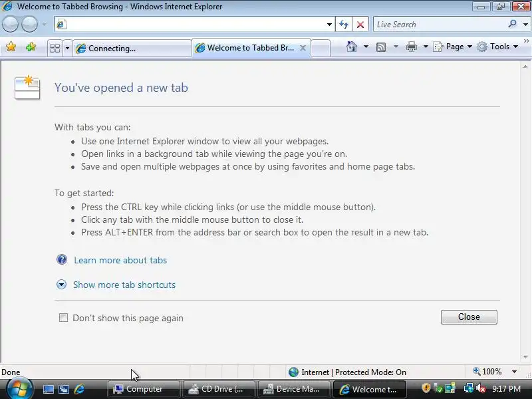
Task: Click the network connection tray icon
Action: coord(469,388)
